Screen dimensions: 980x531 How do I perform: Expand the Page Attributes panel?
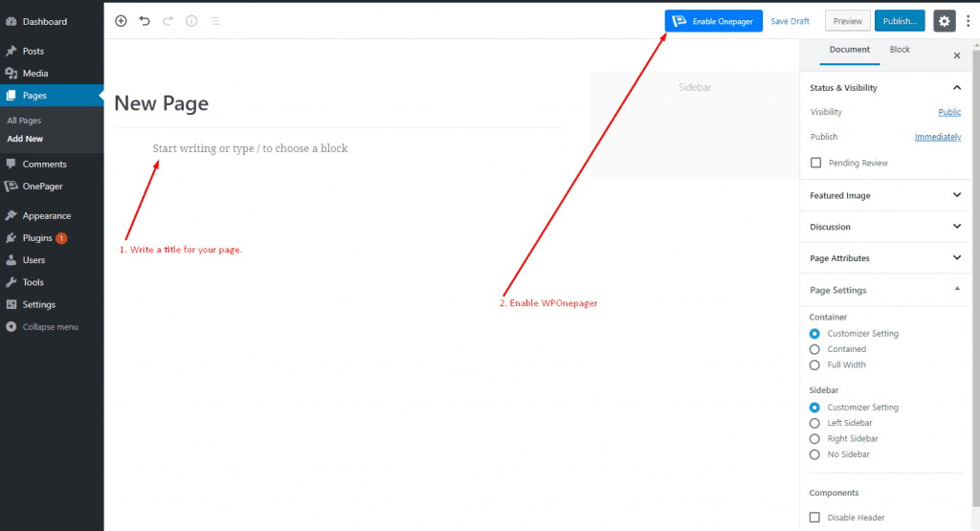885,258
